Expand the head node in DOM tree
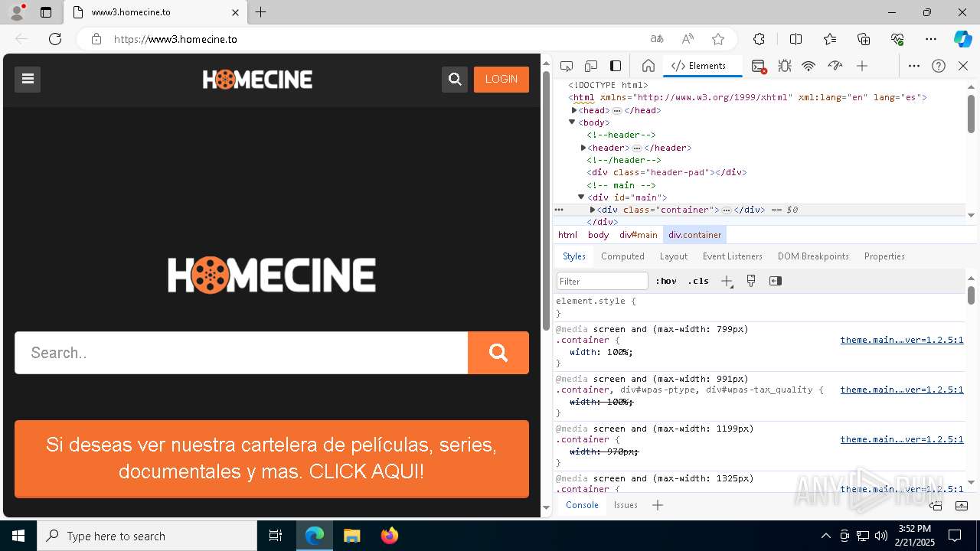The height and width of the screenshot is (551, 980). coord(574,110)
